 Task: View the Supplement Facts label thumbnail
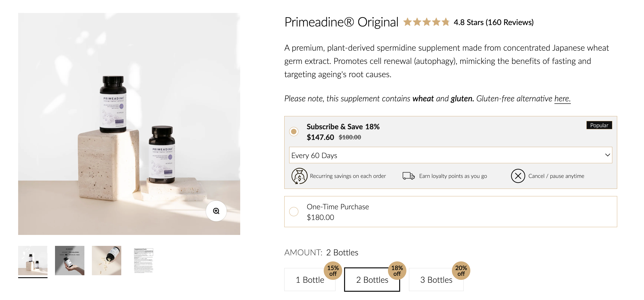point(143,261)
